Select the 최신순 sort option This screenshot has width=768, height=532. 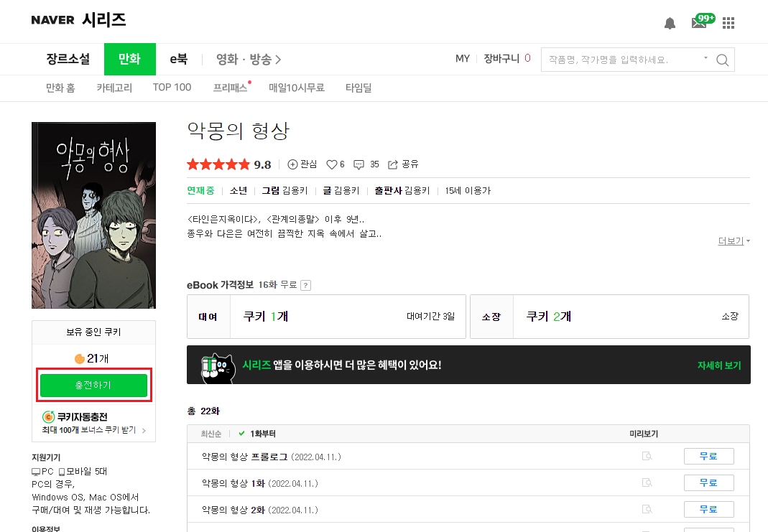[x=211, y=434]
